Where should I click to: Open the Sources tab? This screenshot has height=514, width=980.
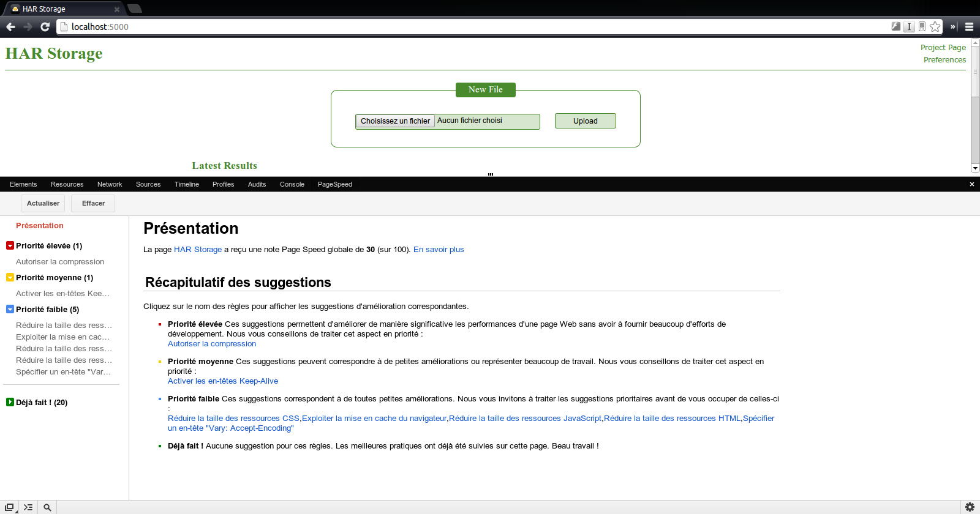[148, 184]
